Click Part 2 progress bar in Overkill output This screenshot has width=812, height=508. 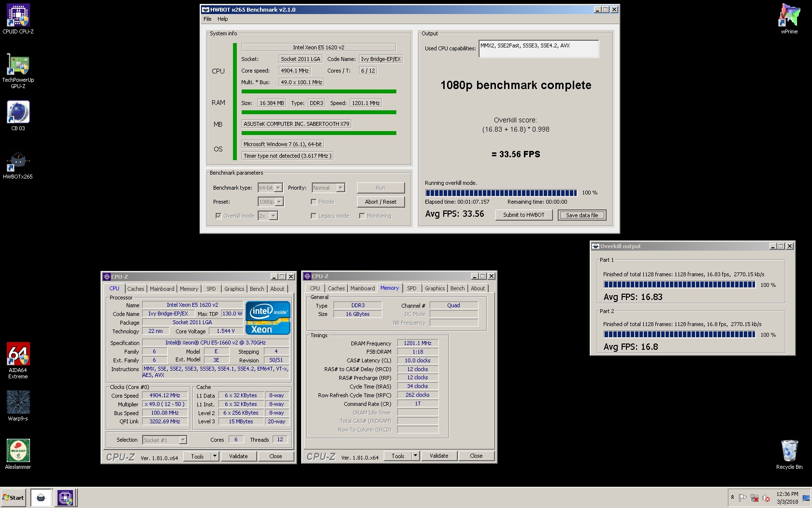tap(679, 334)
